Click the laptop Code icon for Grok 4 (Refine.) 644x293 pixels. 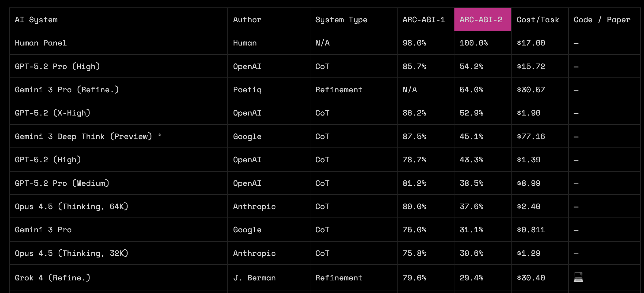tap(578, 278)
